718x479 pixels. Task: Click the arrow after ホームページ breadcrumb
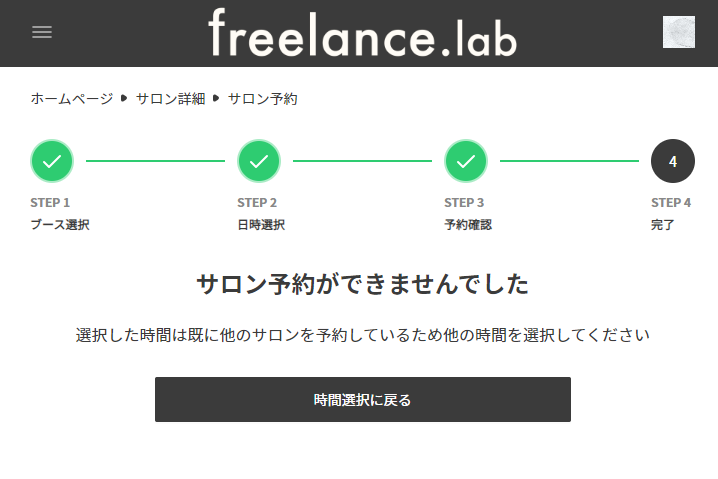point(125,99)
